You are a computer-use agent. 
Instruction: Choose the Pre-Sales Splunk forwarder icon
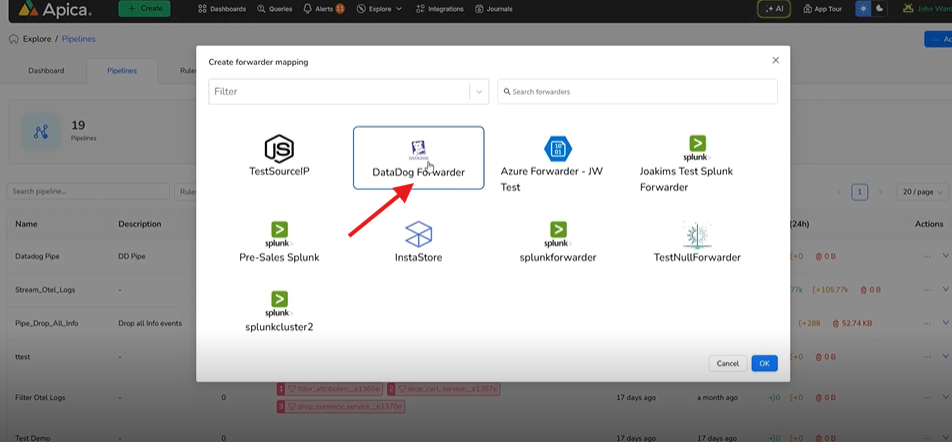click(279, 233)
